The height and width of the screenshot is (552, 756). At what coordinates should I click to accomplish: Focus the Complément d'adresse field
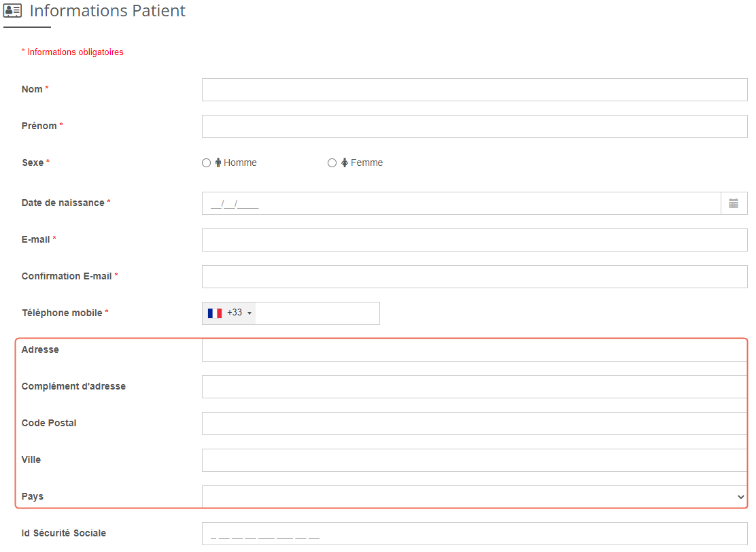(x=474, y=387)
